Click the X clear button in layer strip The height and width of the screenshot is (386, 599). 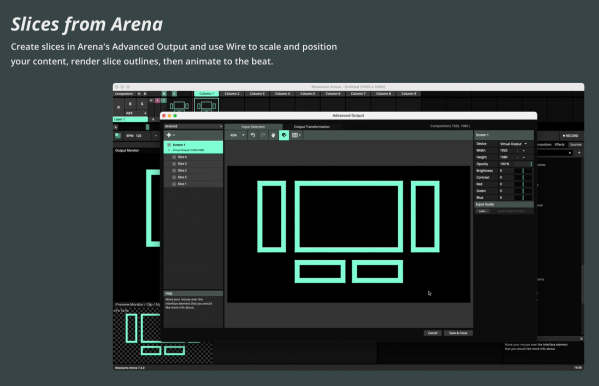pos(118,107)
